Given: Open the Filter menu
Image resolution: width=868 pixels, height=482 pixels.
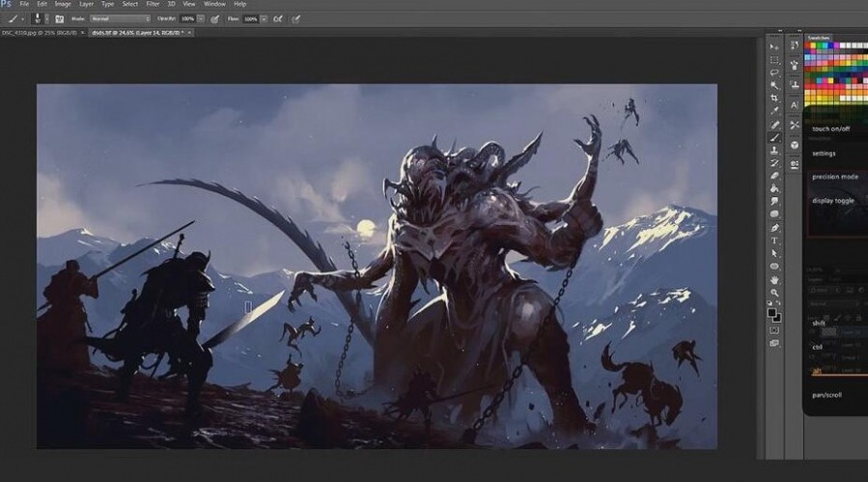Looking at the screenshot, I should click(153, 4).
